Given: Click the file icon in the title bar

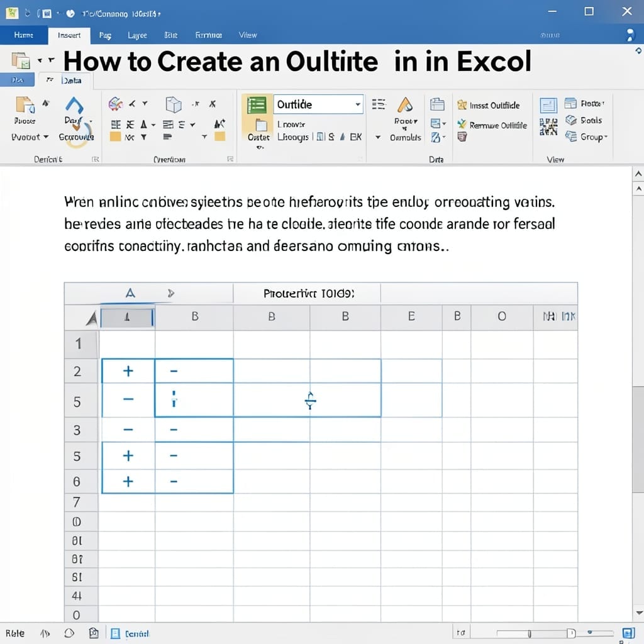Looking at the screenshot, I should point(12,13).
